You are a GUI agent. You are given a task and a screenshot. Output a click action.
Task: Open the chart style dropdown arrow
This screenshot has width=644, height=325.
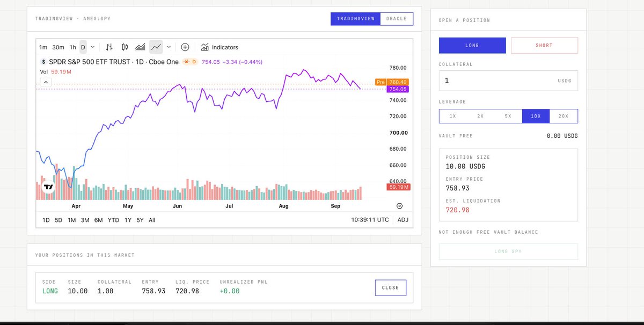pos(169,47)
